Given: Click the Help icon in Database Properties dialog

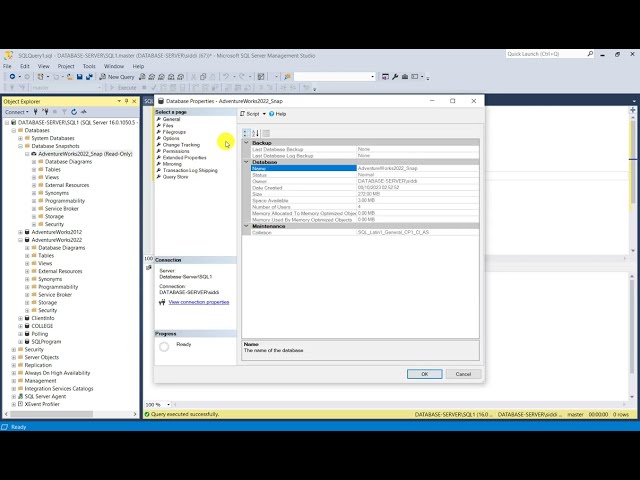Looking at the screenshot, I should [271, 114].
